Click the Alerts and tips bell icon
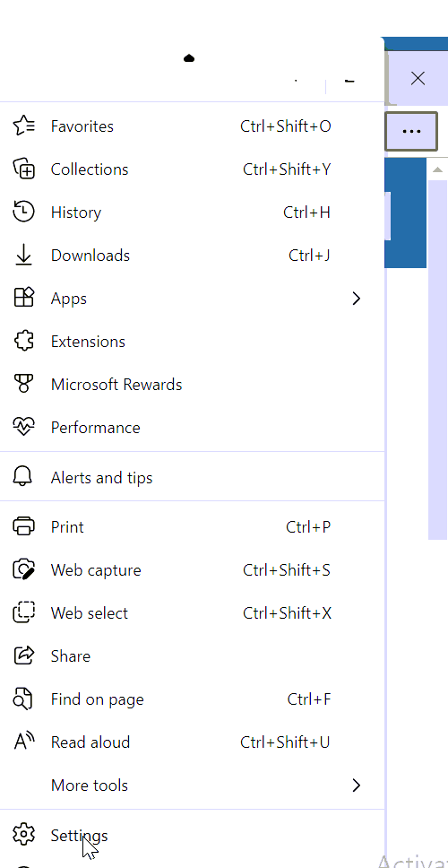Viewport: 448px width, 868px height. point(23,477)
